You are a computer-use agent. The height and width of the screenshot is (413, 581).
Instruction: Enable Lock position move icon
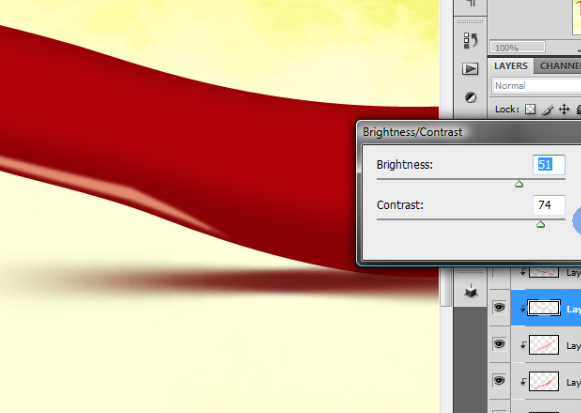click(564, 109)
